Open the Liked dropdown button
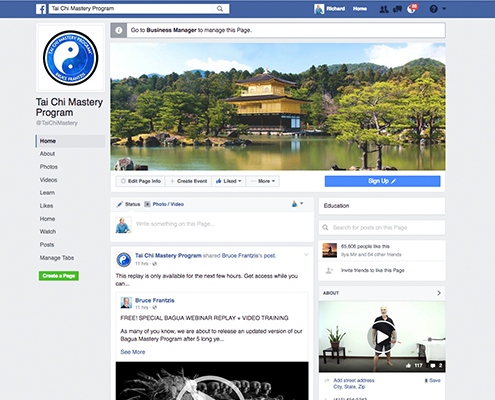 click(228, 181)
